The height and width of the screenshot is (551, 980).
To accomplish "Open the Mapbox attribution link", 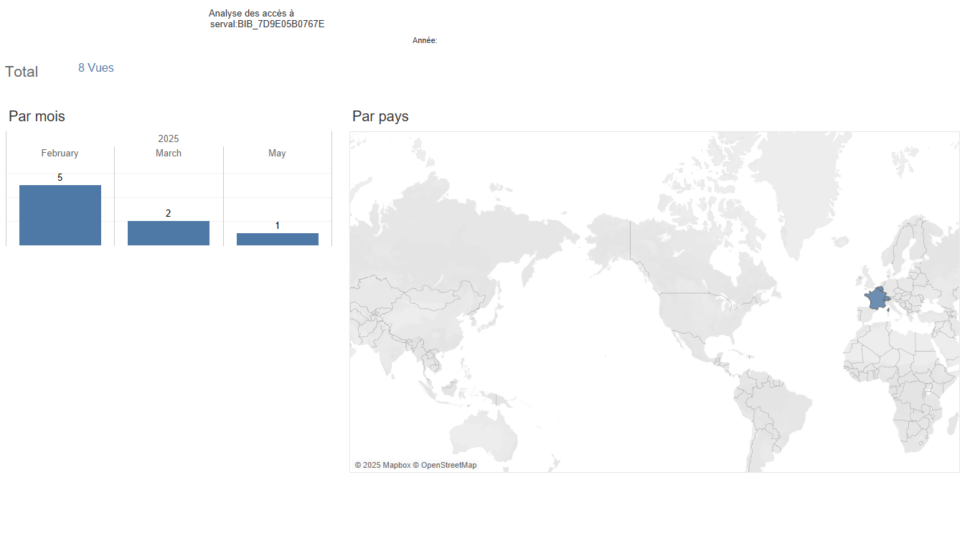I will click(x=382, y=465).
